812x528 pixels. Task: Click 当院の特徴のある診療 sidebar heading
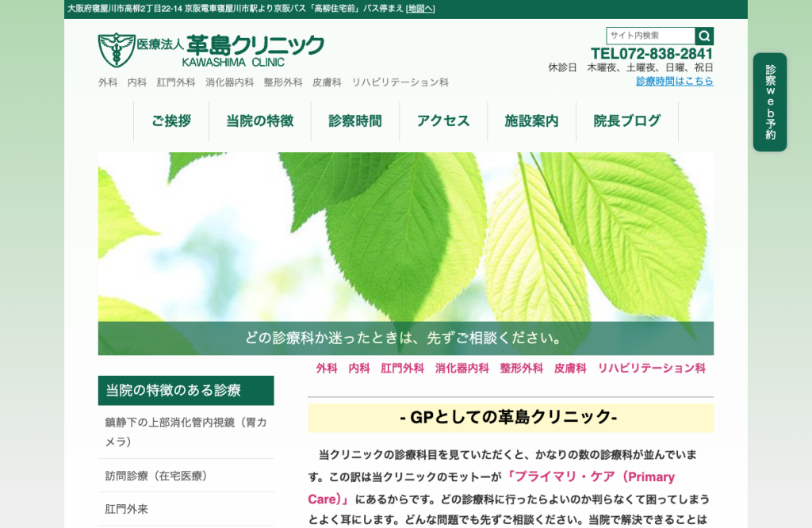[186, 390]
